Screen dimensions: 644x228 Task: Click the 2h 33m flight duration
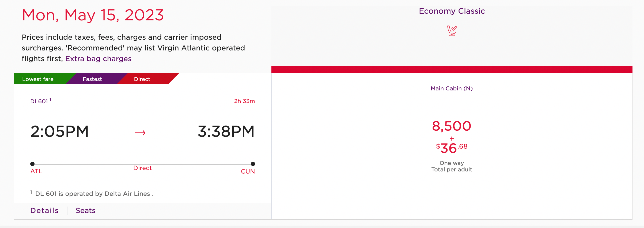(x=244, y=101)
